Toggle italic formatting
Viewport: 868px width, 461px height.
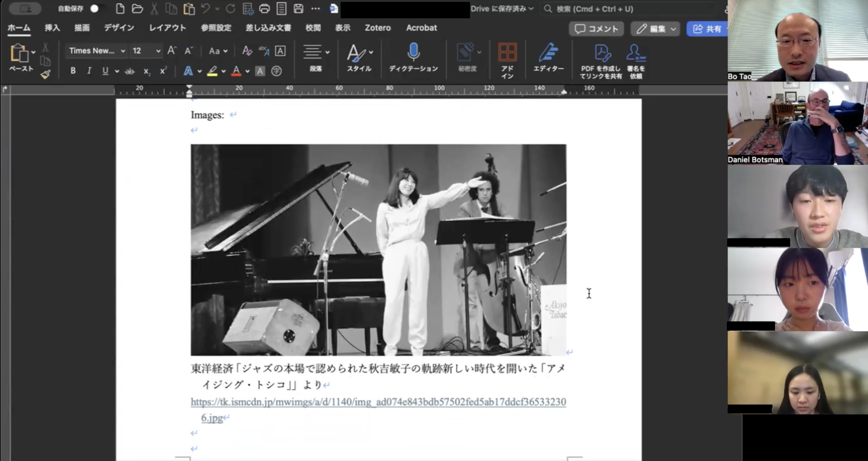click(89, 71)
